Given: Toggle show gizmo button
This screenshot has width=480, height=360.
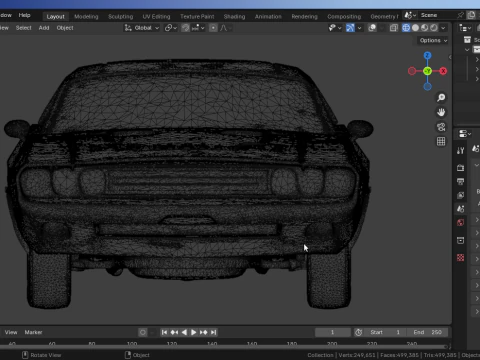Looking at the screenshot, I should click(x=350, y=28).
